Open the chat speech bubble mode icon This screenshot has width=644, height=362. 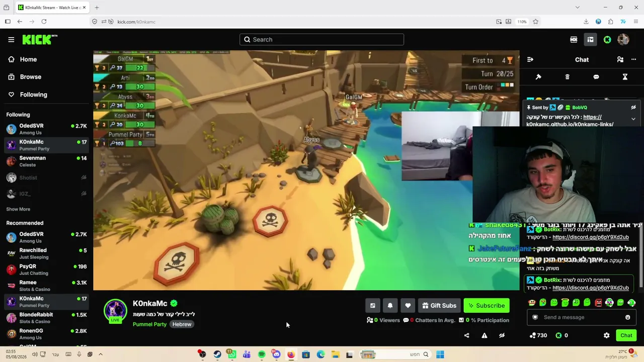pos(596,77)
